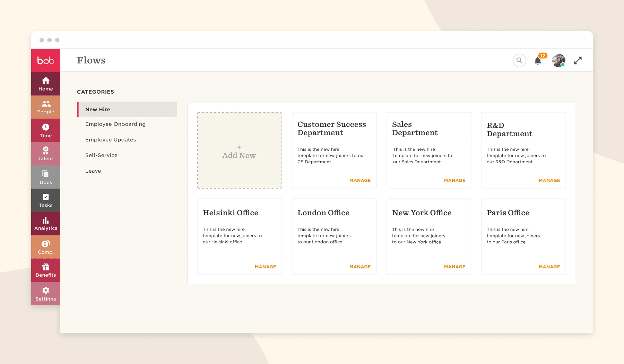624x364 pixels.
Task: Select the New Hire category
Action: (127, 109)
